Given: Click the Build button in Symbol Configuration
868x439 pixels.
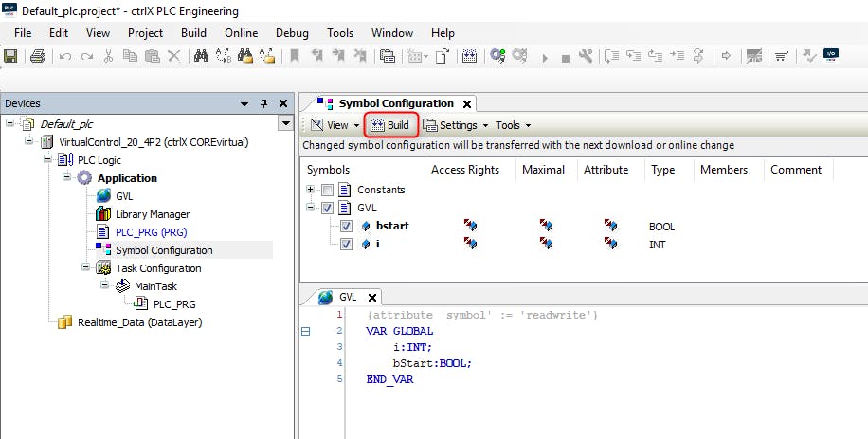Looking at the screenshot, I should [x=390, y=125].
